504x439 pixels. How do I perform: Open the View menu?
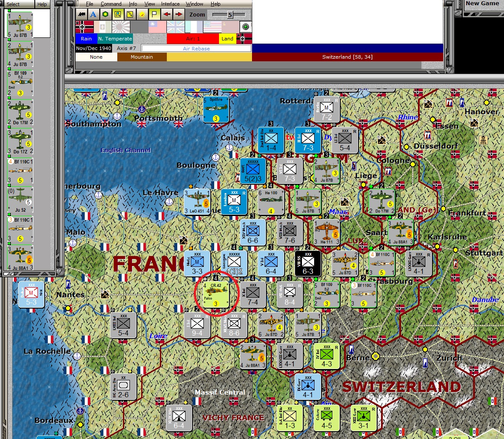(x=149, y=4)
